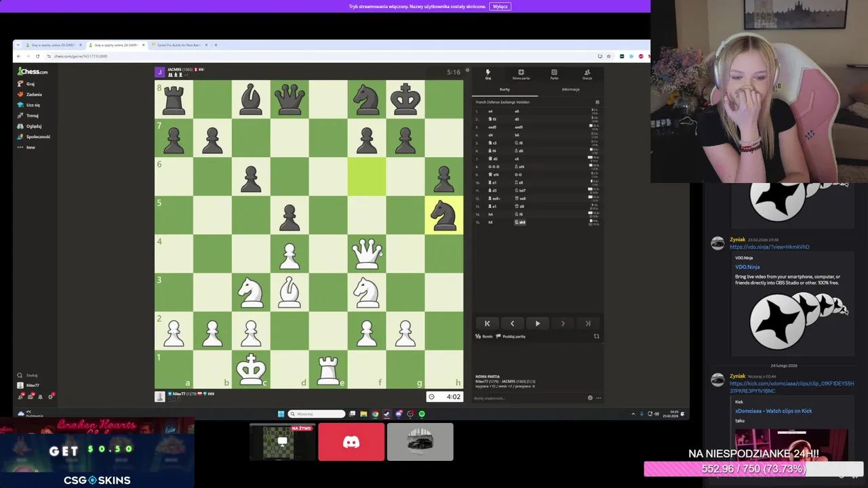
Task: Expand the Inne more menu
Action: point(26,146)
